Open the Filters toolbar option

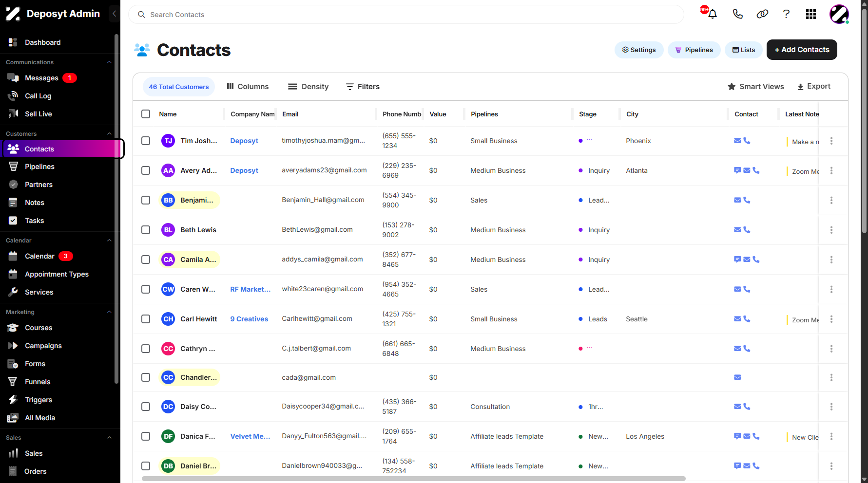(363, 87)
